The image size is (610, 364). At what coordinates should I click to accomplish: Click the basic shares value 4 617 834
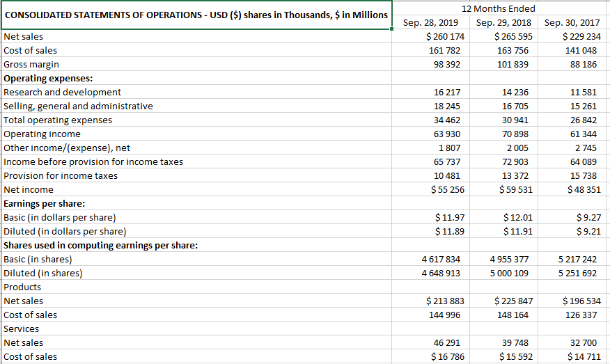pos(441,259)
